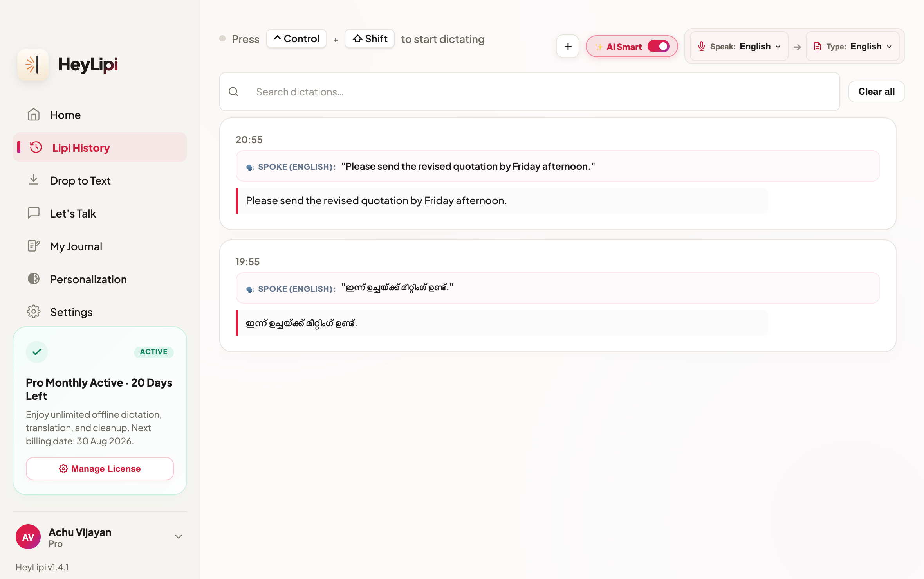Click the Clear all button
924x579 pixels.
tap(876, 92)
